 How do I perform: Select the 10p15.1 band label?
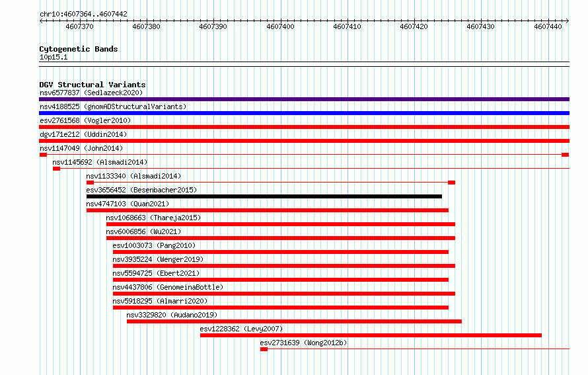(54, 57)
